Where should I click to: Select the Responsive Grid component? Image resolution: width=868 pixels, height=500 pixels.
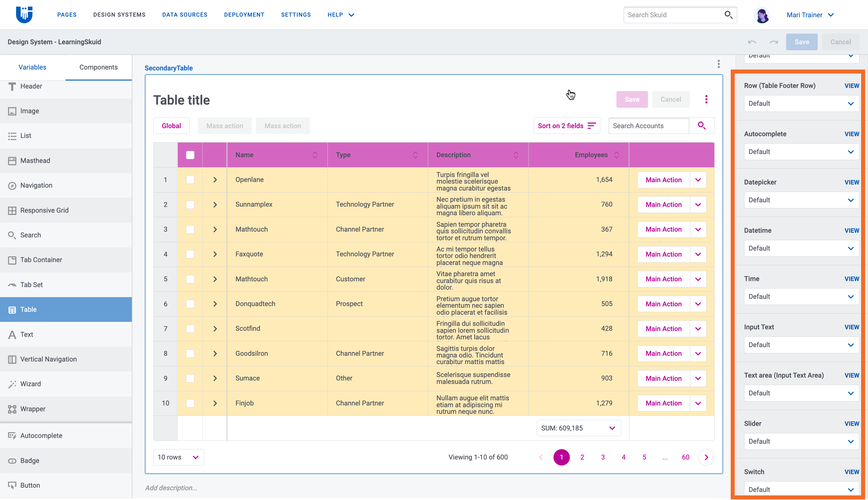(x=66, y=210)
